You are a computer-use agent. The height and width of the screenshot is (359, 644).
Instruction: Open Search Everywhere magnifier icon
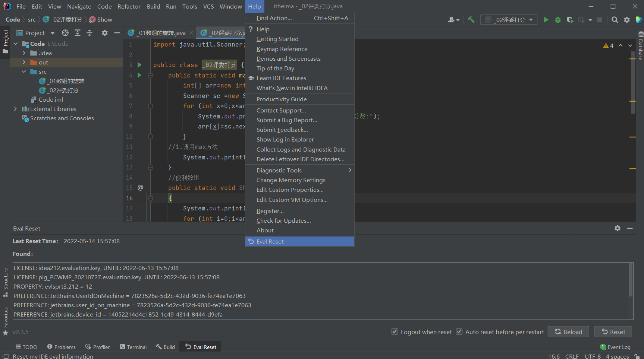pyautogui.click(x=615, y=20)
